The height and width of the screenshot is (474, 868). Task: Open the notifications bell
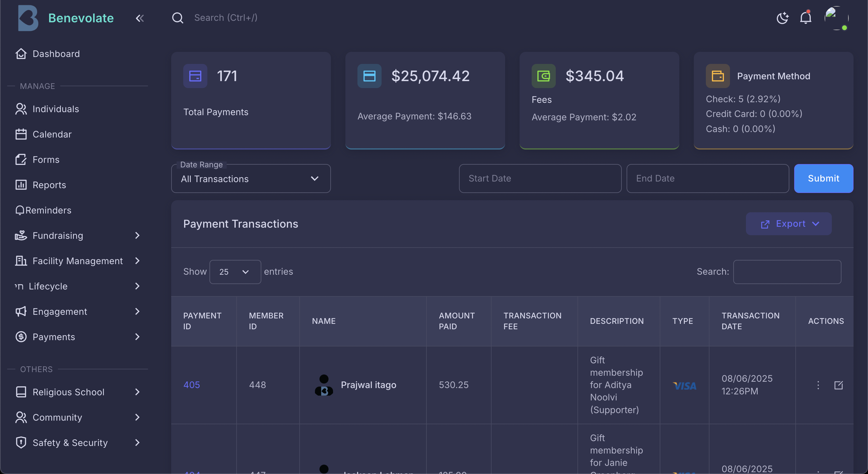[805, 17]
